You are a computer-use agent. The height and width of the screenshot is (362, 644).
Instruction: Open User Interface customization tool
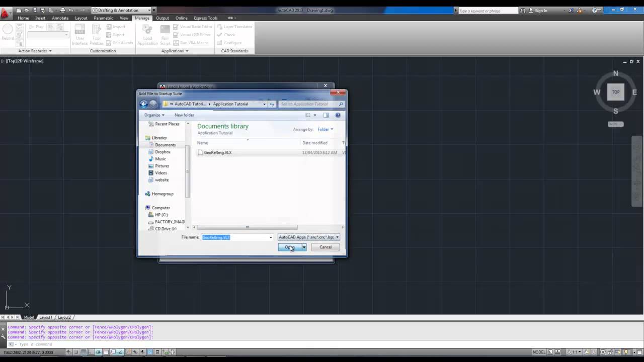[x=80, y=34]
